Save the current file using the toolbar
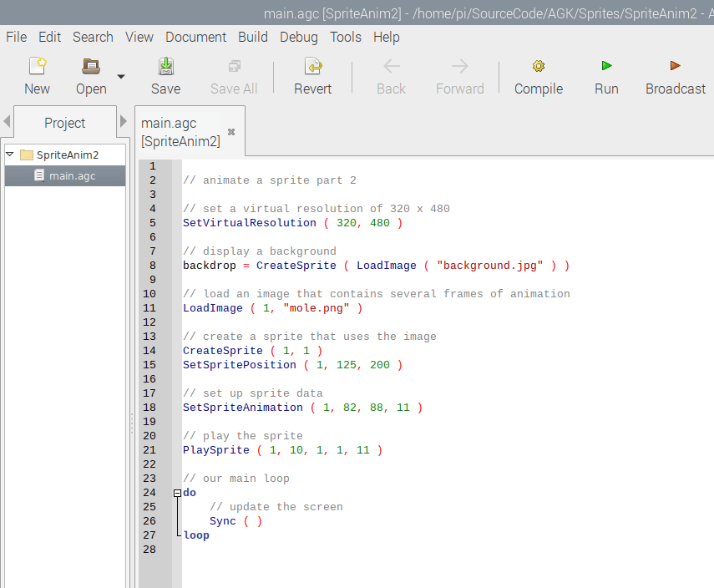This screenshot has width=714, height=588. pos(165,67)
